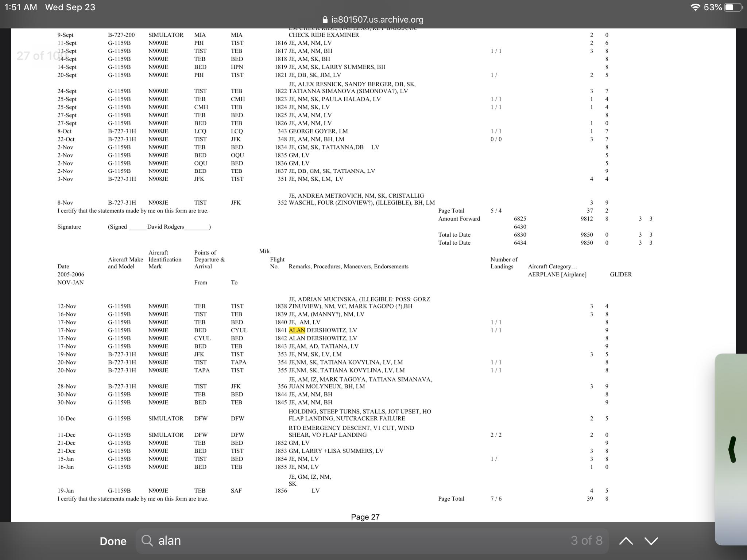This screenshot has height=560, width=747.
Task: Select 'JE,NM, SK, TATIANA KOVYLINA, LV, LM' flight 355
Action: [x=347, y=370]
